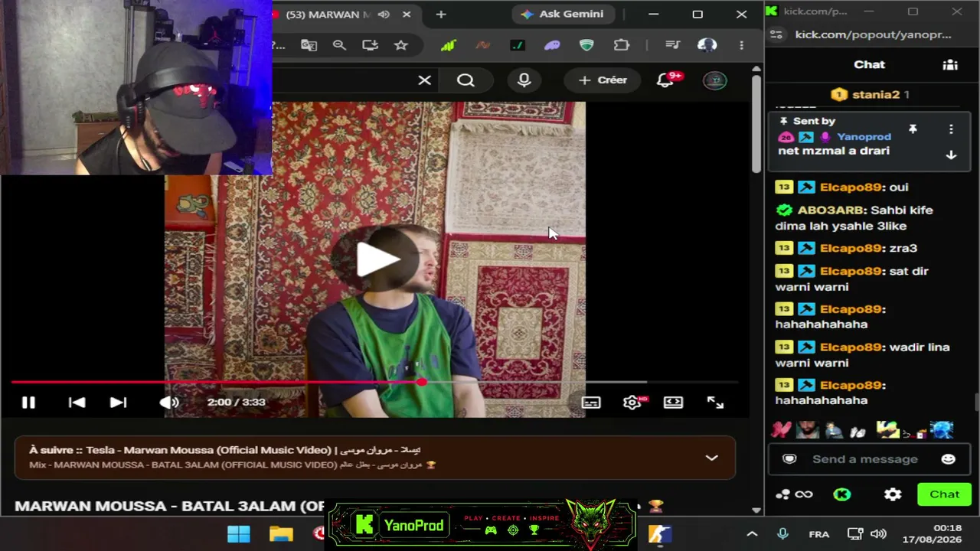Open the translate page icon in address bar
The height and width of the screenshot is (551, 980).
[309, 45]
